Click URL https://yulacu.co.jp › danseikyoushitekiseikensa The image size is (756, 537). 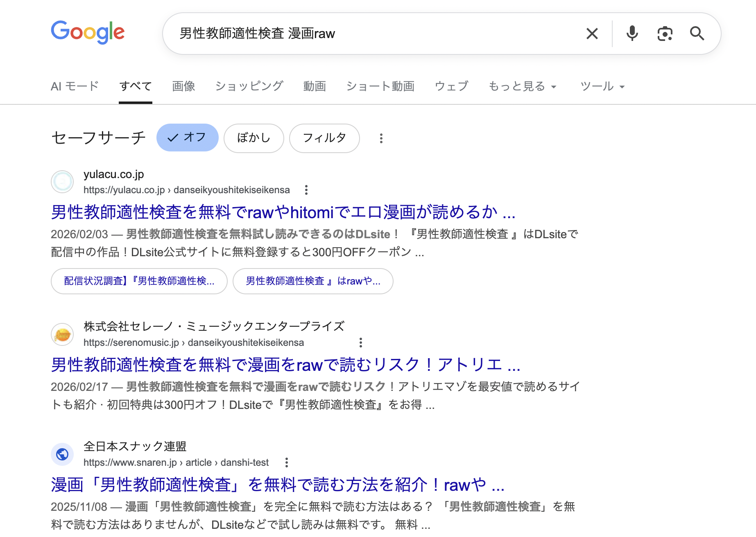187,190
